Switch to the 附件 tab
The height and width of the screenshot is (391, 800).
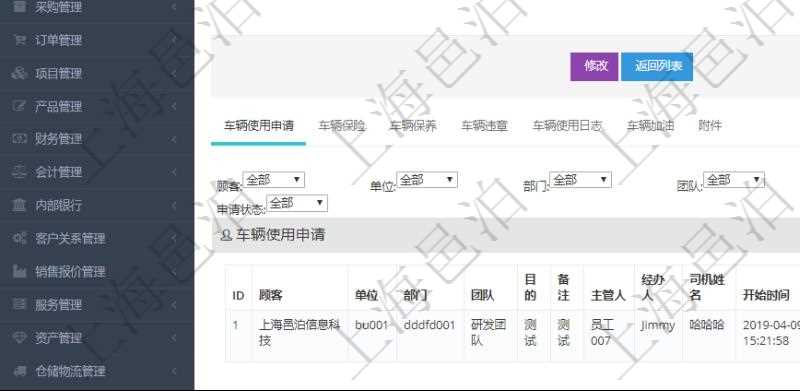710,126
